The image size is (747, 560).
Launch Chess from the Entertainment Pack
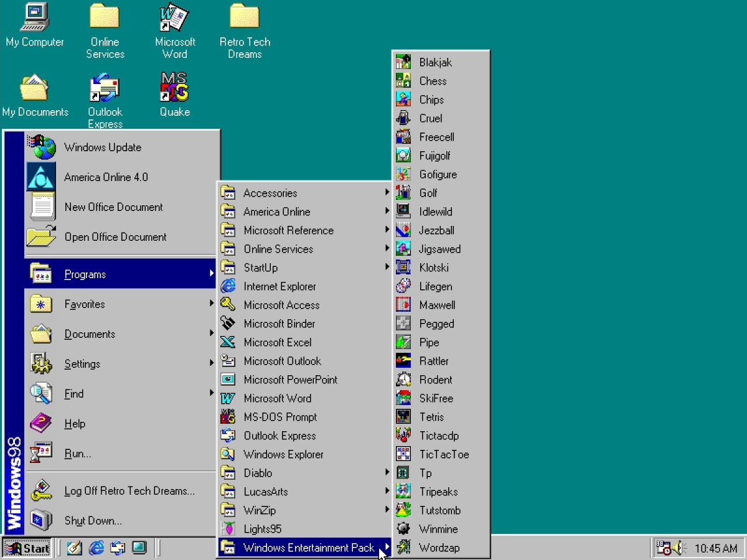point(433,81)
